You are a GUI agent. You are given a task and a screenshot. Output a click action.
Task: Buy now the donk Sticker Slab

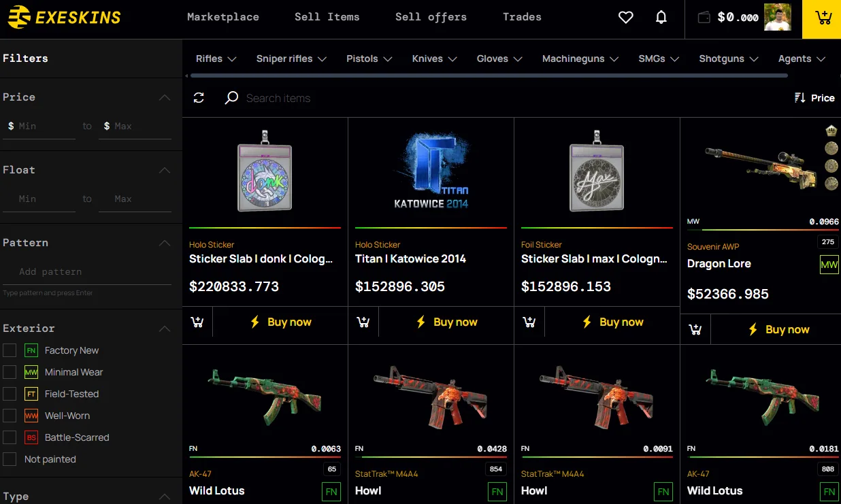pos(280,322)
